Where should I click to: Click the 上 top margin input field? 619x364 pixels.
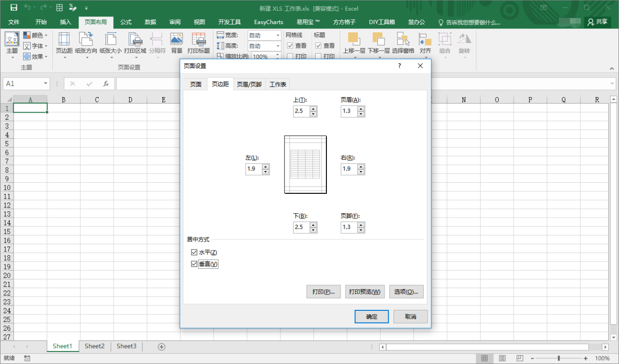pyautogui.click(x=301, y=111)
